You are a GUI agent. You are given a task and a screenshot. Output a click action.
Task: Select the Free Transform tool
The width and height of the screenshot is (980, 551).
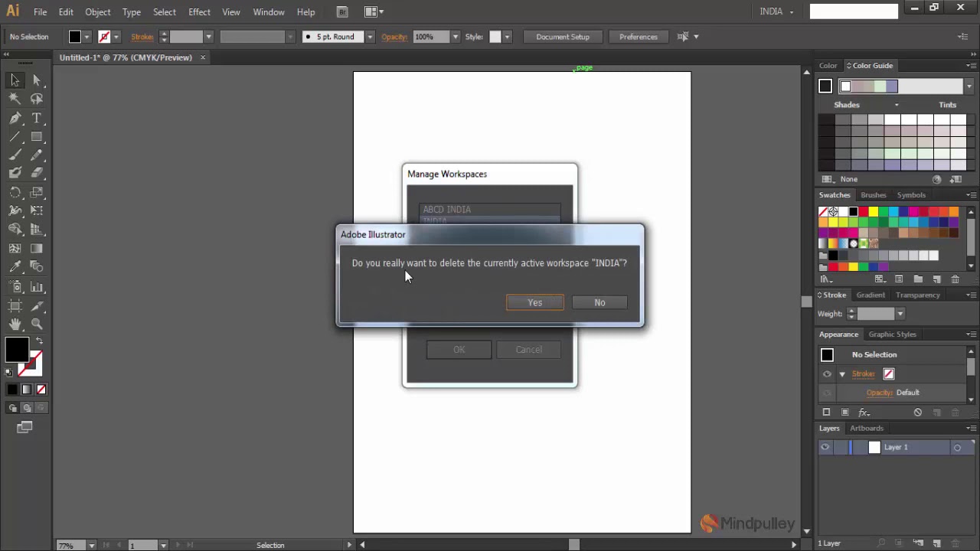[x=37, y=210]
